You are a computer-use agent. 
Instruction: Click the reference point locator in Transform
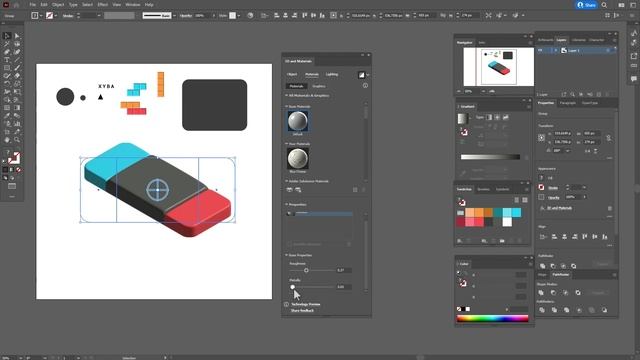coord(542,138)
